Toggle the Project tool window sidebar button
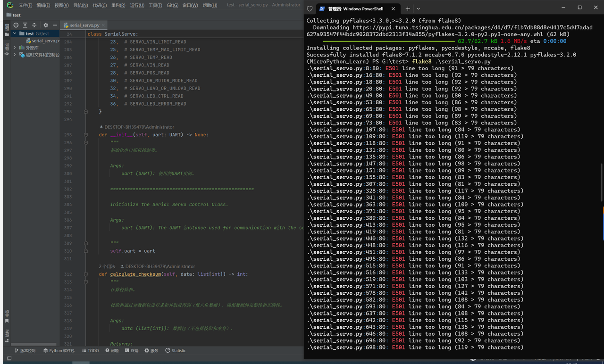 [x=7, y=29]
